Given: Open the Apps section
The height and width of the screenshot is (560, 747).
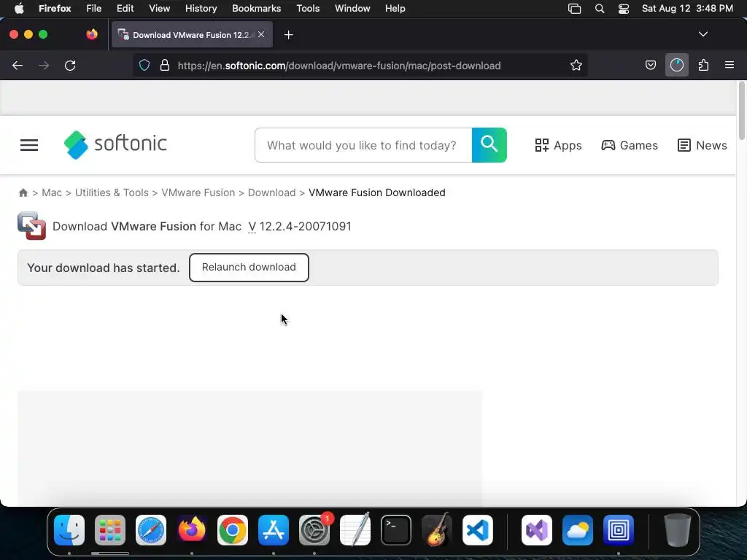Looking at the screenshot, I should click(x=558, y=145).
